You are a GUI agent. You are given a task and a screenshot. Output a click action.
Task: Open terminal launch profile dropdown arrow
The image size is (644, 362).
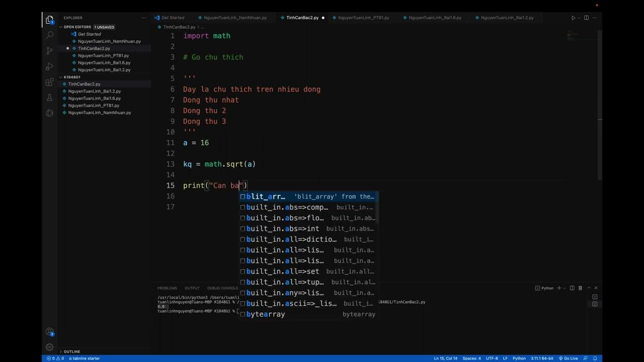pyautogui.click(x=565, y=288)
